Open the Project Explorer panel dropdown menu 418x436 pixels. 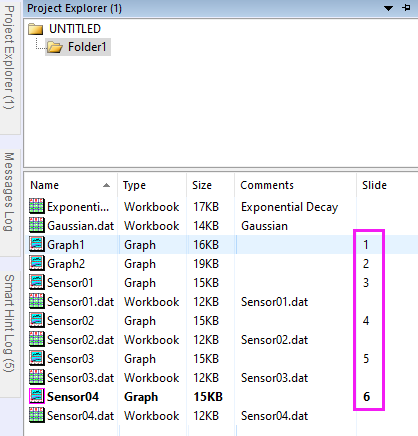point(388,8)
